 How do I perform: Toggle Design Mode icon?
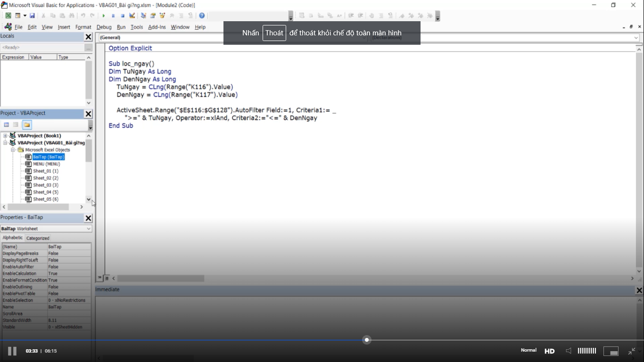click(x=132, y=16)
